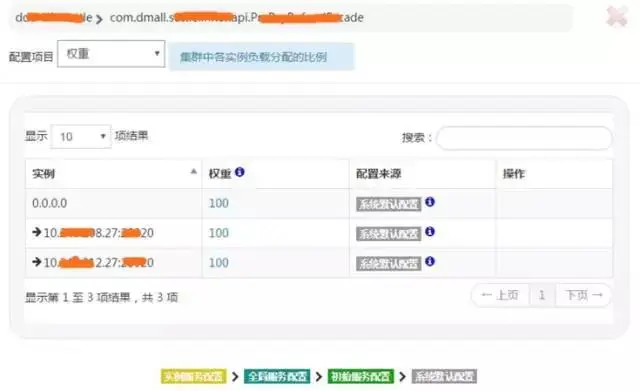Sort by the 实例 column header
Viewport: 640px width, 391px height.
tap(113, 174)
